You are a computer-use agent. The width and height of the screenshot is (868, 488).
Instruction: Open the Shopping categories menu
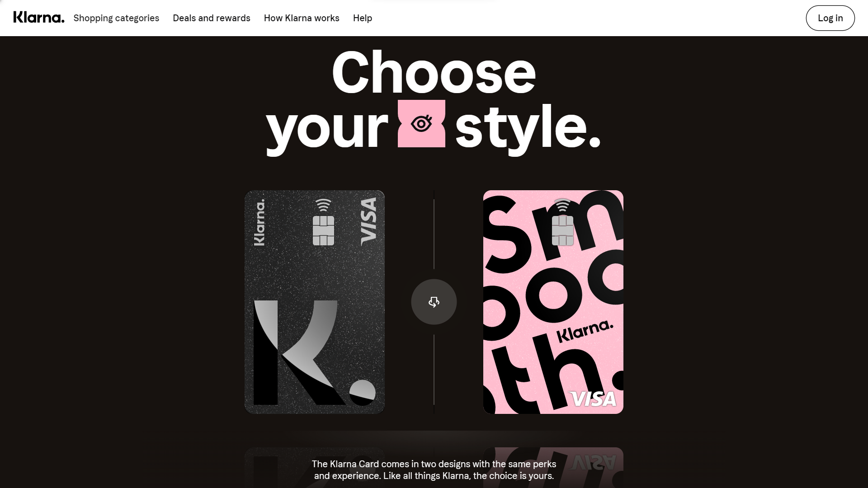point(116,18)
